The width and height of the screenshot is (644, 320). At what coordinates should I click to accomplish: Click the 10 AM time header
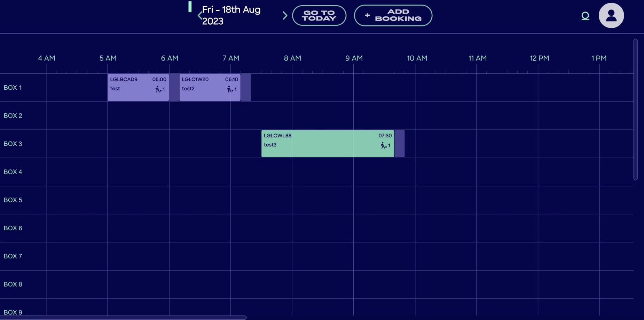click(x=417, y=58)
